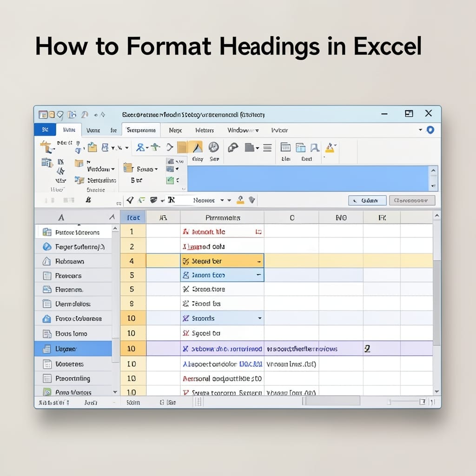Image resolution: width=476 pixels, height=476 pixels.
Task: Click the greyed 'Clorcenooow' button
Action: coord(412,200)
